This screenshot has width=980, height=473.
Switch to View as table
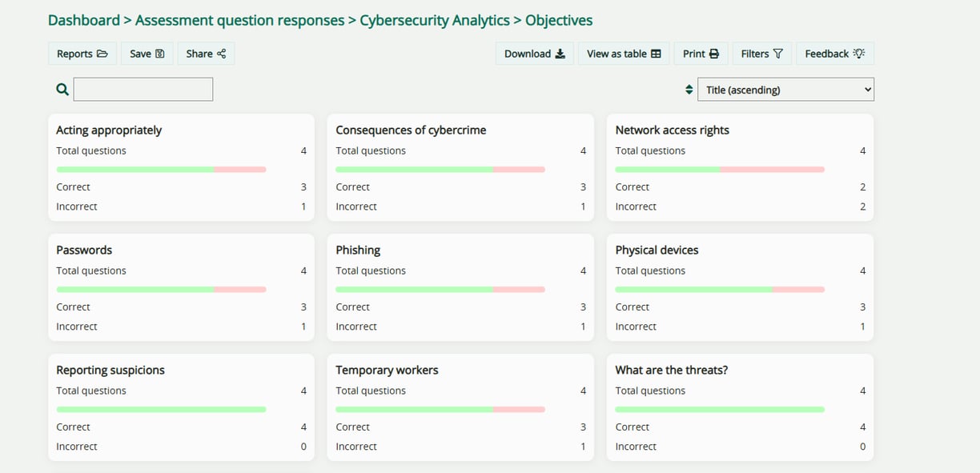tap(624, 54)
